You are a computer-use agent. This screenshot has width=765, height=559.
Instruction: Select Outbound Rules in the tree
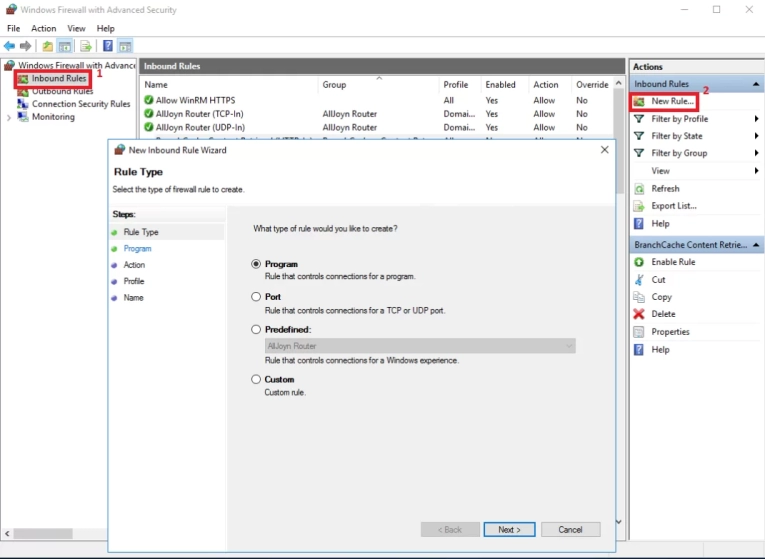62,91
